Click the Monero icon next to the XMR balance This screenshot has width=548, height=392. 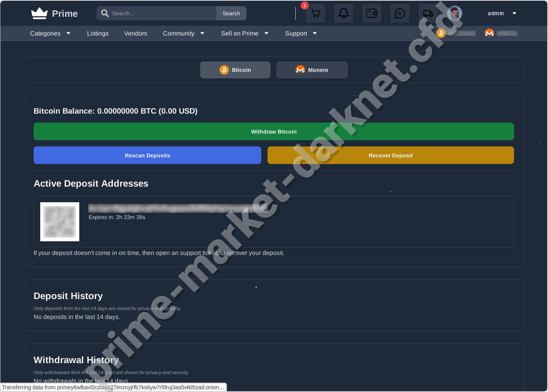click(489, 33)
